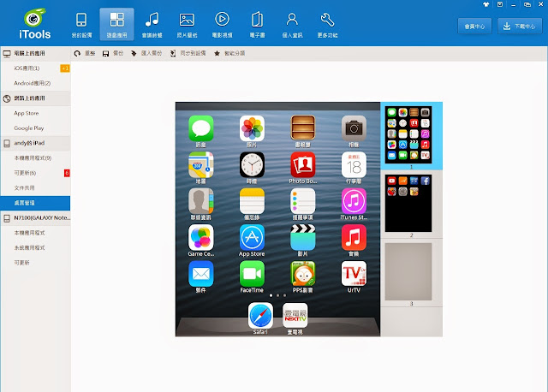Screen dimensions: 548x392
Task: Select iOS apps (1) in sidebar
Action: pos(35,68)
